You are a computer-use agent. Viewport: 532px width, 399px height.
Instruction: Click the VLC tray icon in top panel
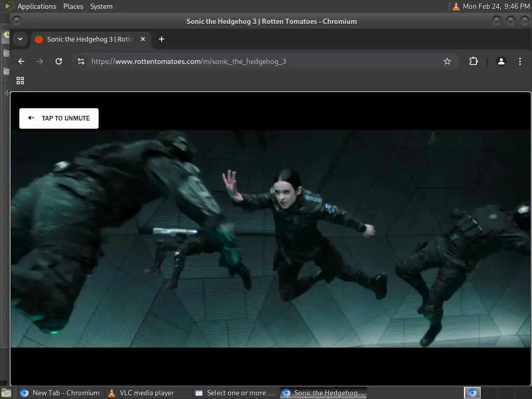pyautogui.click(x=456, y=6)
